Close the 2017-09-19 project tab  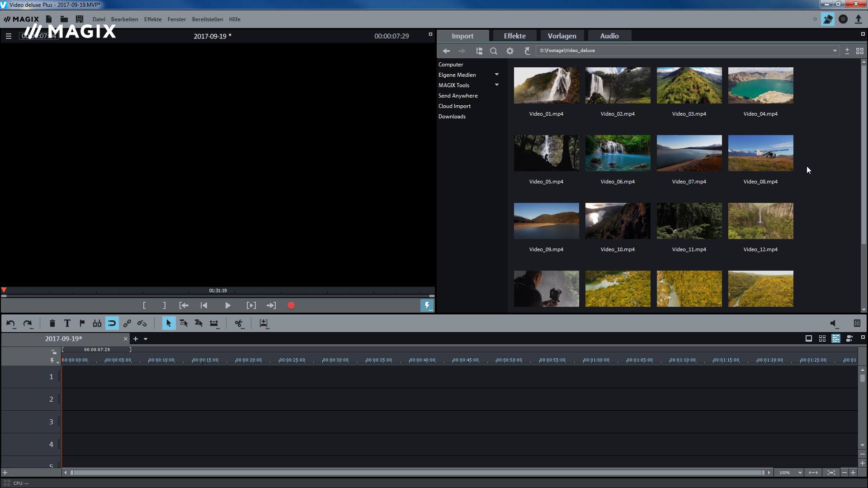(x=126, y=339)
